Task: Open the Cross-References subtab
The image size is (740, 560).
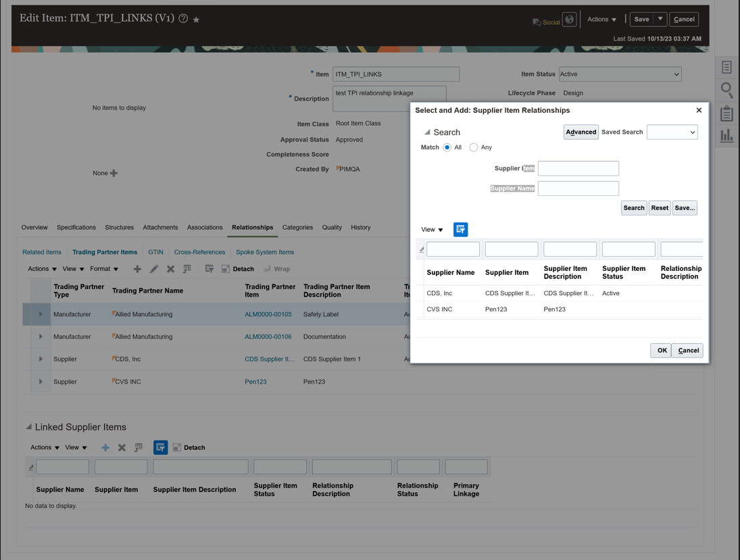Action: pos(199,252)
